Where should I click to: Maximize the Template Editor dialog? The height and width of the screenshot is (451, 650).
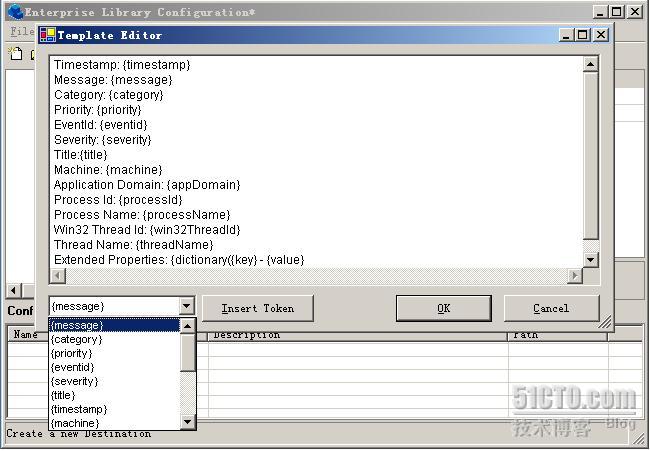[x=583, y=35]
